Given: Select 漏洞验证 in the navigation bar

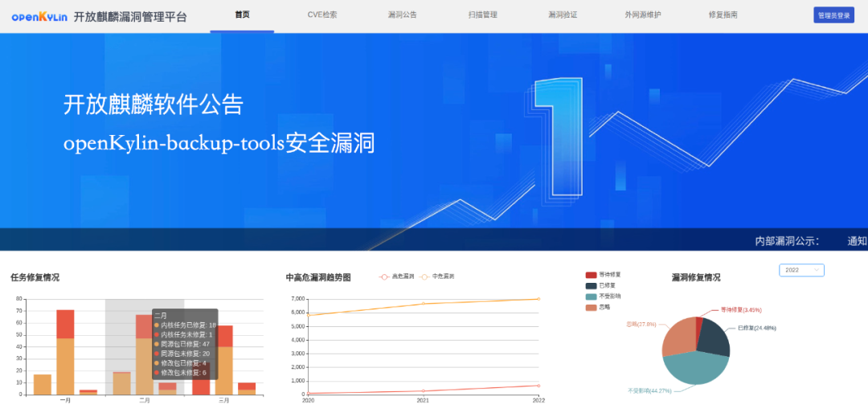Looking at the screenshot, I should click(563, 14).
